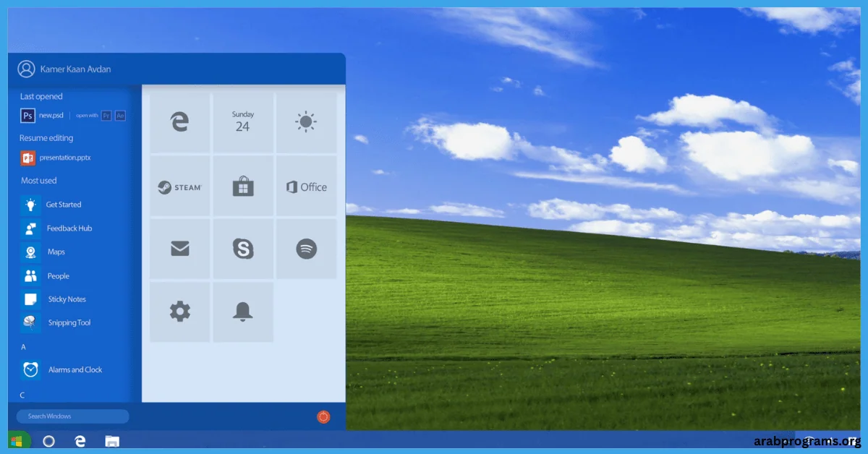This screenshot has width=868, height=454.
Task: Open the Office tile
Action: pos(306,186)
